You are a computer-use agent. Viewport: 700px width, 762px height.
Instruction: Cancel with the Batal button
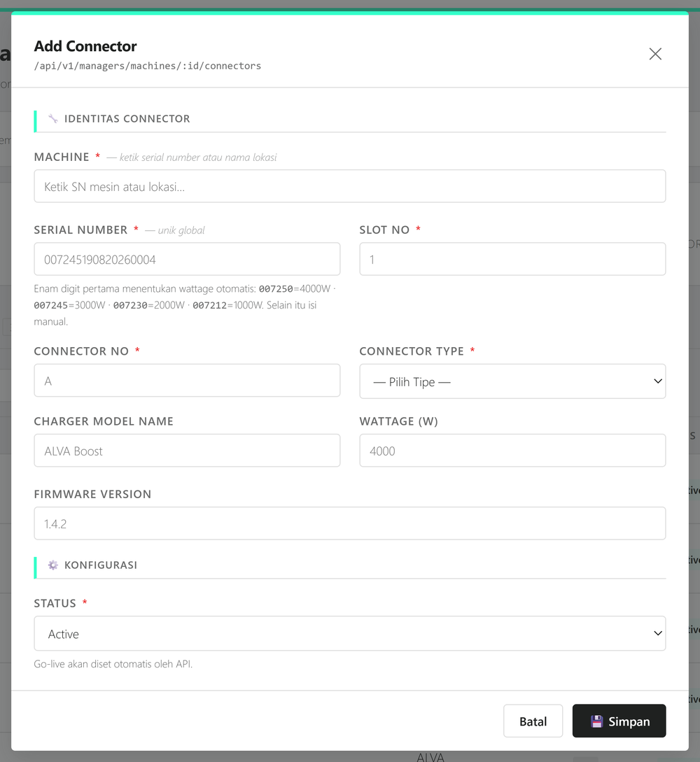point(533,721)
